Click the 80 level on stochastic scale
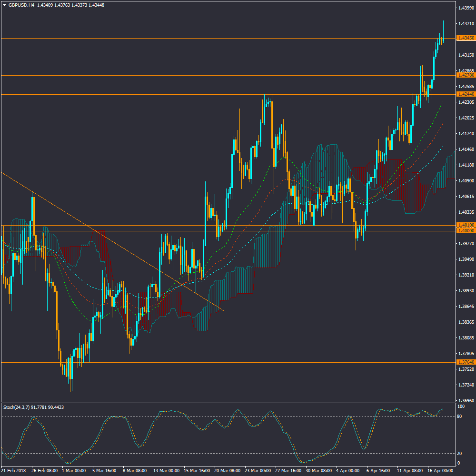Screen dimensions: 476x476 460,416
